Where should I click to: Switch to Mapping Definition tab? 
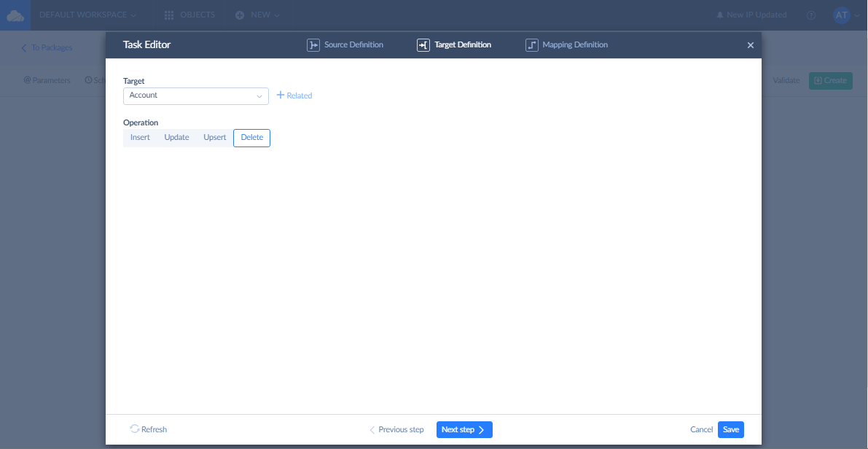[x=574, y=45]
